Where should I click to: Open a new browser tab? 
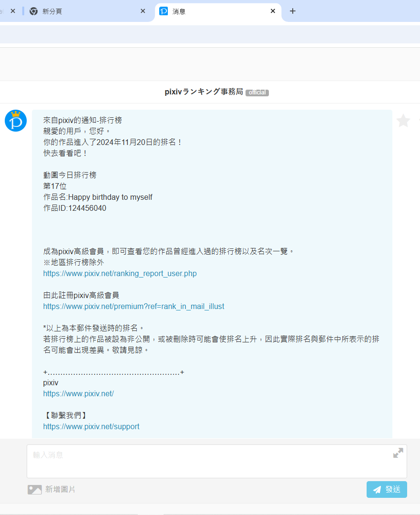pyautogui.click(x=293, y=11)
